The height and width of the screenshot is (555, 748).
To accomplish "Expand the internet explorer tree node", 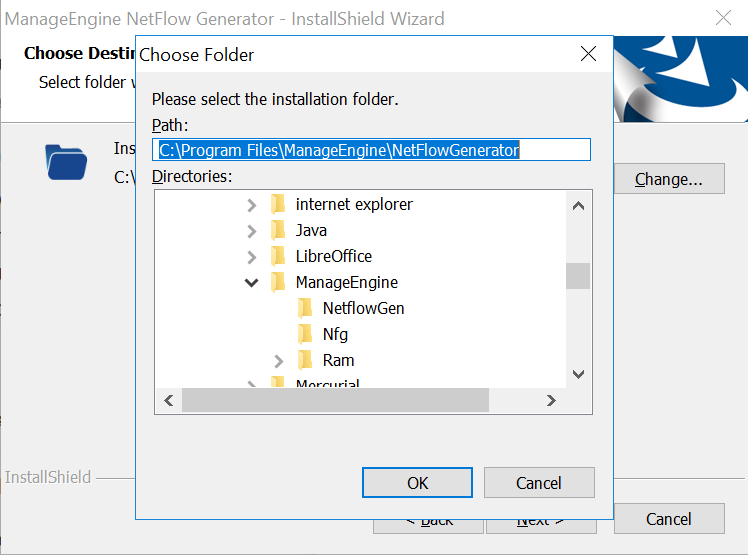I will pyautogui.click(x=251, y=205).
